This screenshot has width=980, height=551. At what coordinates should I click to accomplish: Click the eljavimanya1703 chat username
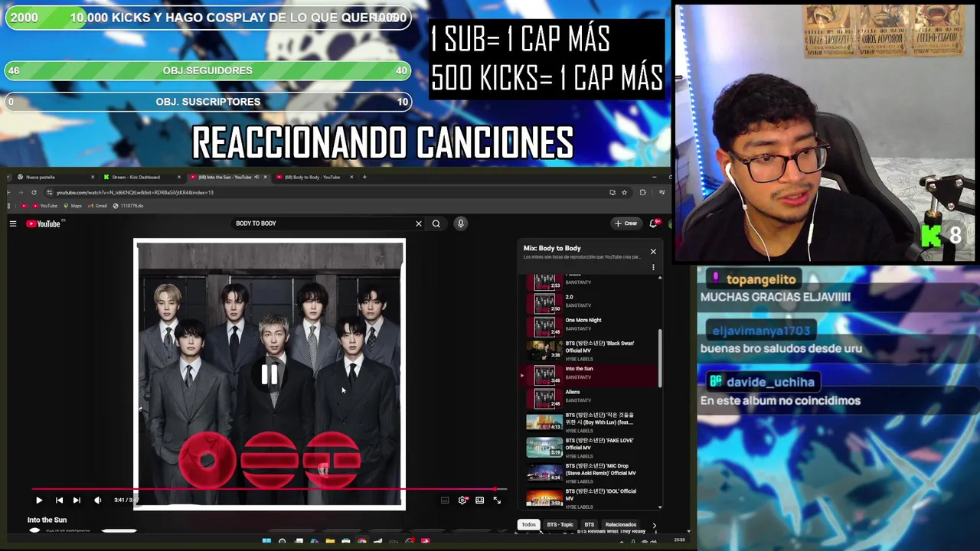point(761,331)
